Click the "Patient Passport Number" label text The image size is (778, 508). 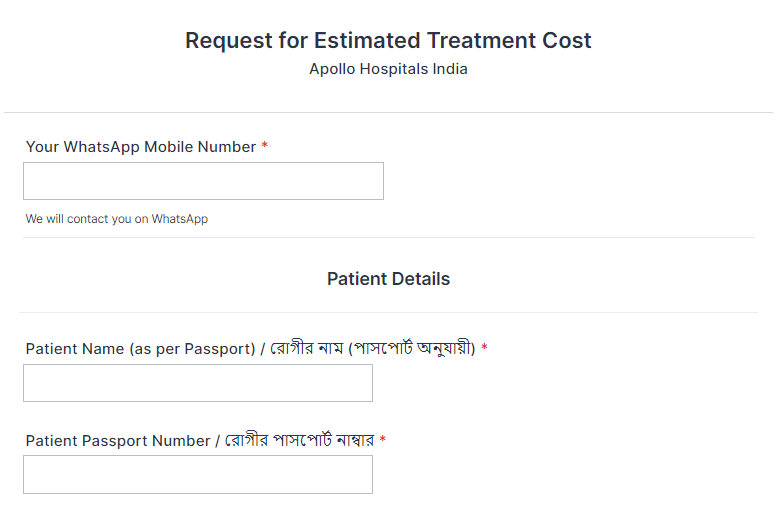[117, 441]
